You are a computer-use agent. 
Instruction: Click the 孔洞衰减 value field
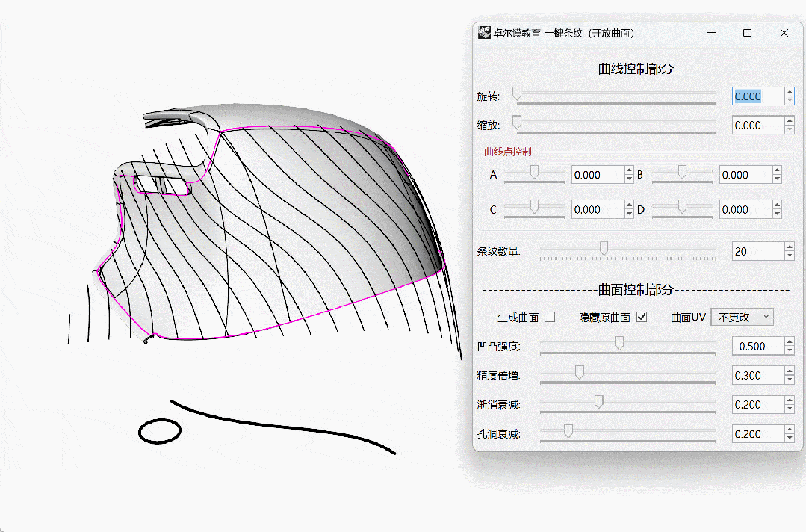click(758, 434)
